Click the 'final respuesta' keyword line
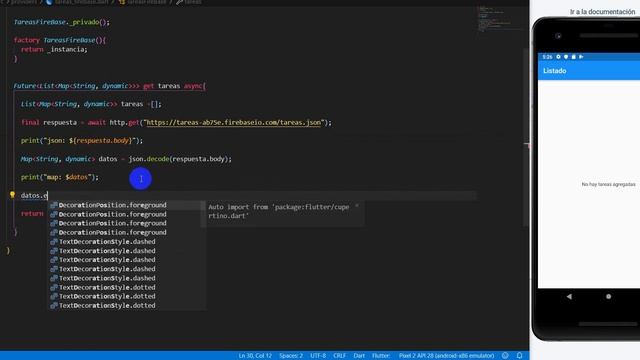 [176, 122]
